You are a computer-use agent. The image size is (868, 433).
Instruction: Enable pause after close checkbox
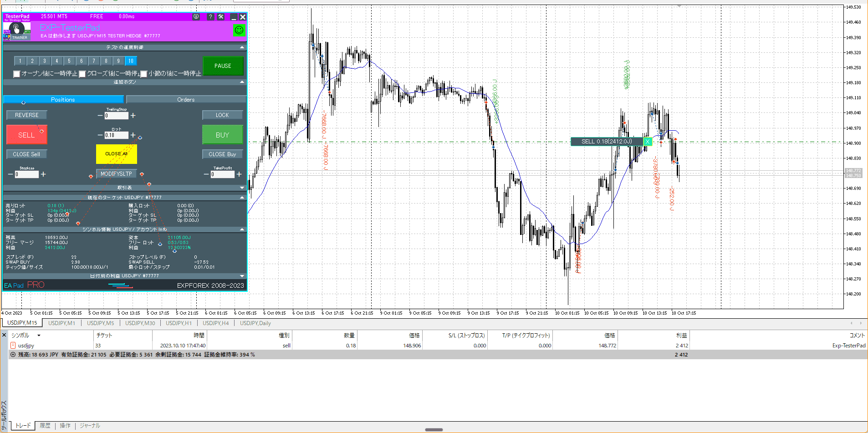pyautogui.click(x=82, y=74)
